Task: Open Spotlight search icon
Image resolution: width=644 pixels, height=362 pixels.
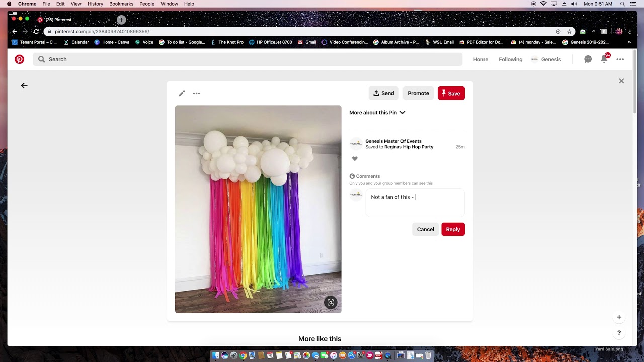Action: pos(622,4)
